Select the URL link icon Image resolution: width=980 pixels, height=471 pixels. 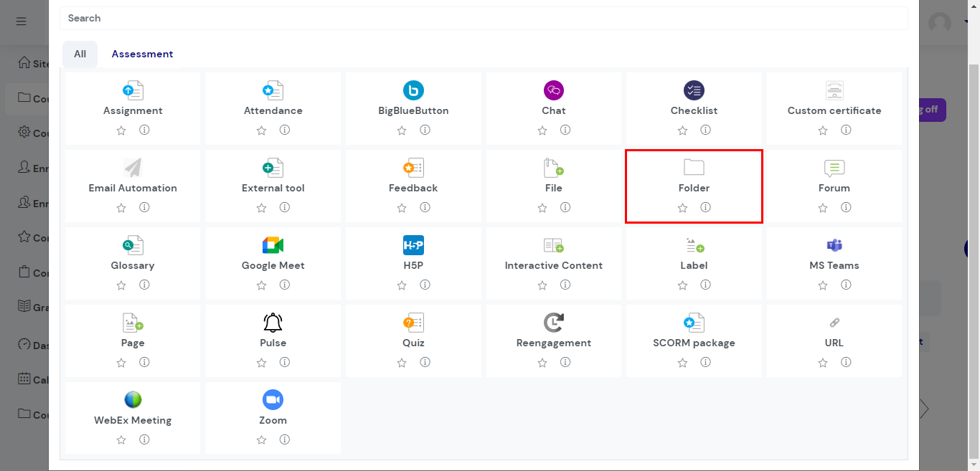point(834,323)
